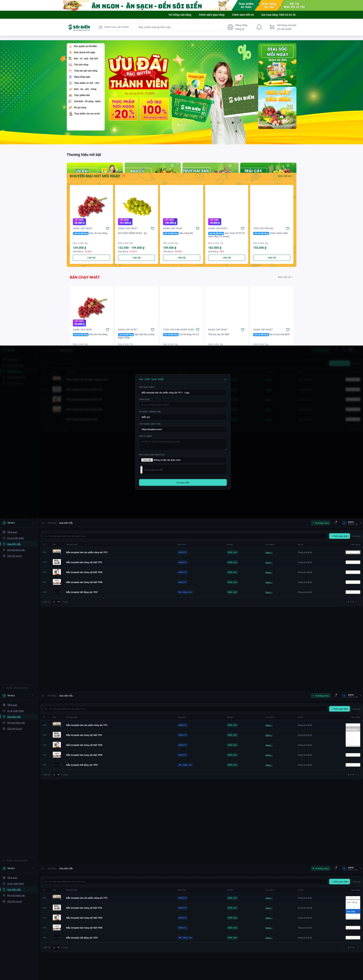Viewport: 363px width, 980px height.
Task: Open the Deal Sốc Mỗi Ngày side banner
Action: coord(277,64)
